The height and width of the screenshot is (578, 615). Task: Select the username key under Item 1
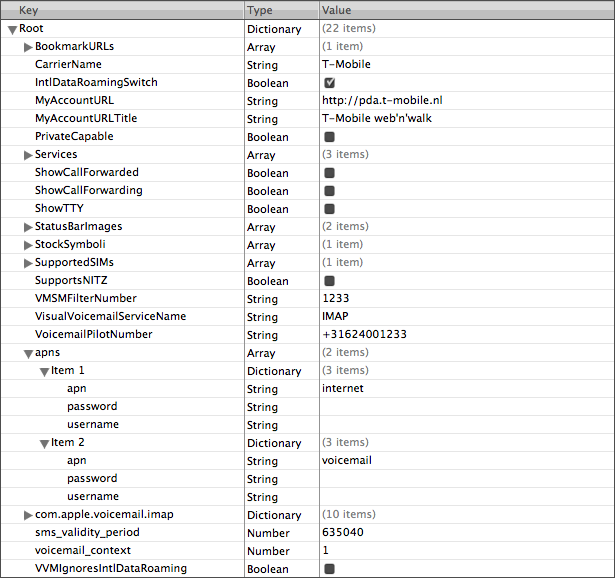(x=93, y=424)
